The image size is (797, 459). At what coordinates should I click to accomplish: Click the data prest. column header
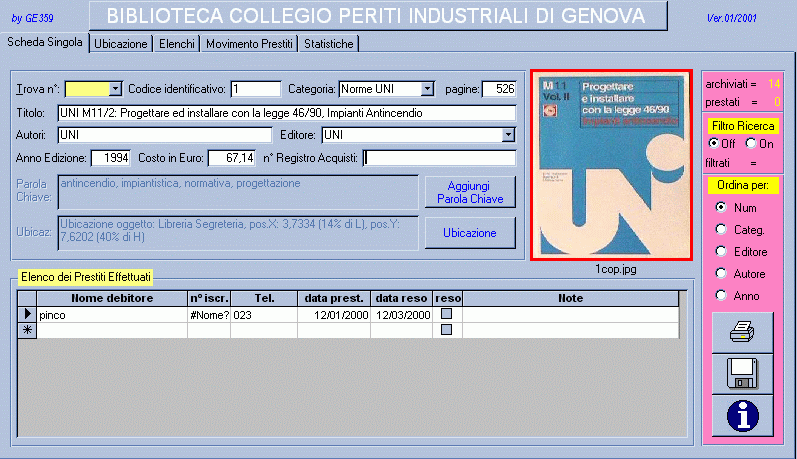334,298
